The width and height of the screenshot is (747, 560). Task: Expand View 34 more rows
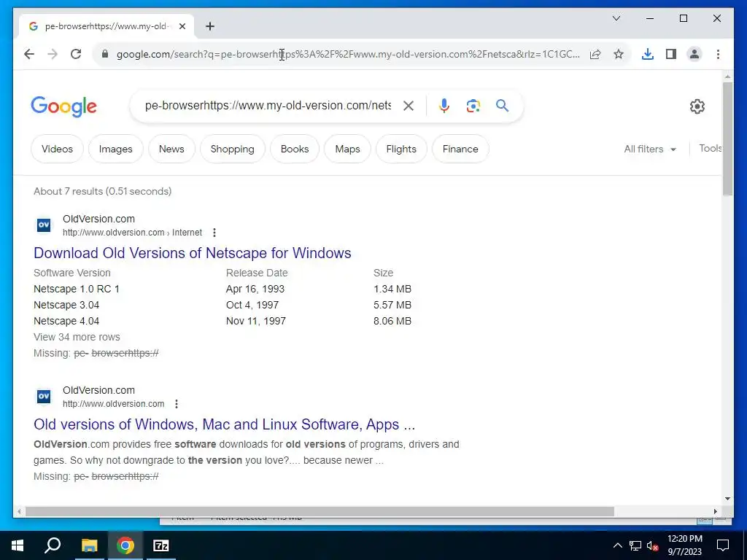pyautogui.click(x=77, y=337)
